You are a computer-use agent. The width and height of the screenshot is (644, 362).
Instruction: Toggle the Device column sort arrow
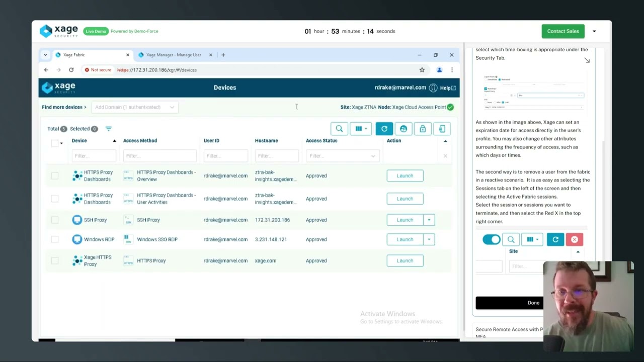coord(114,141)
